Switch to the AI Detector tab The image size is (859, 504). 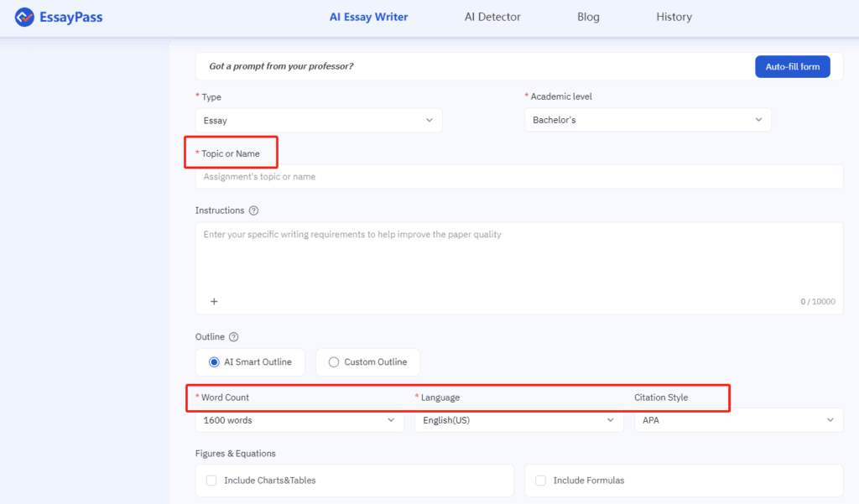coord(492,17)
